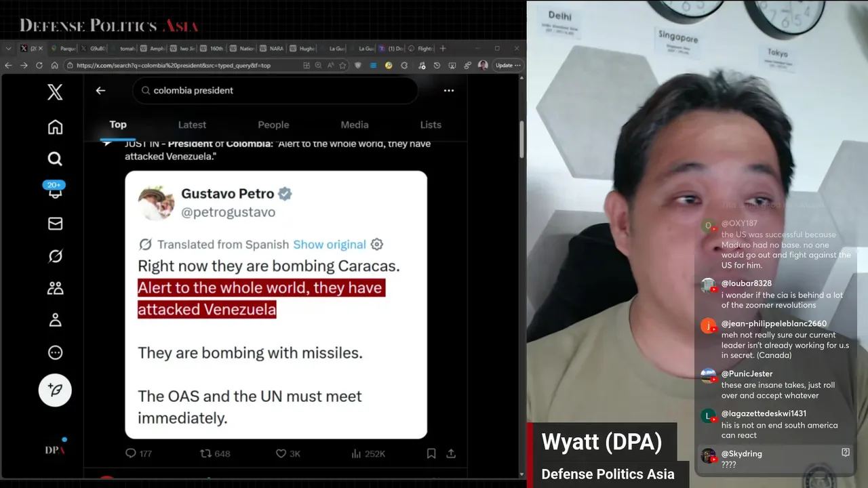Switch to the Top tab
The image size is (868, 488).
click(x=118, y=125)
